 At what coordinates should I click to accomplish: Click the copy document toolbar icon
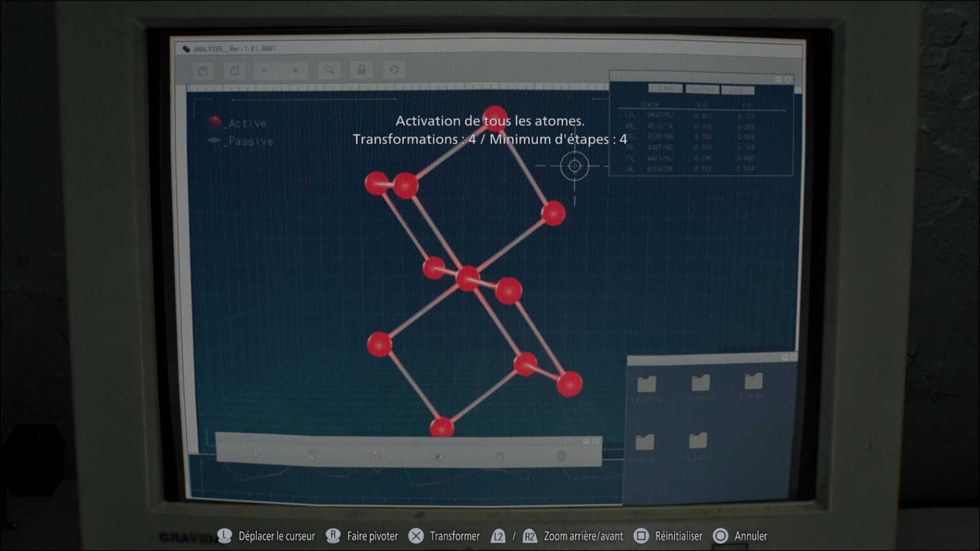click(234, 70)
